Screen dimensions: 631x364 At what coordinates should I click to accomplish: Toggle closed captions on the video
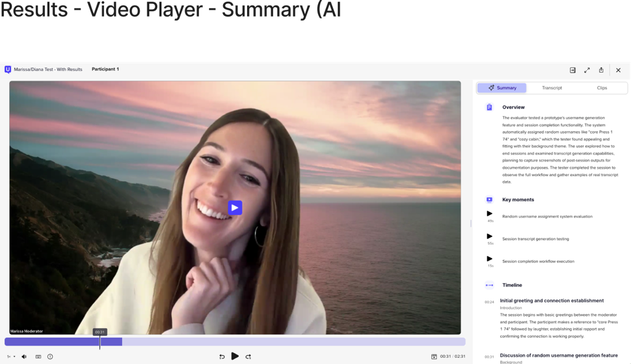tap(38, 357)
